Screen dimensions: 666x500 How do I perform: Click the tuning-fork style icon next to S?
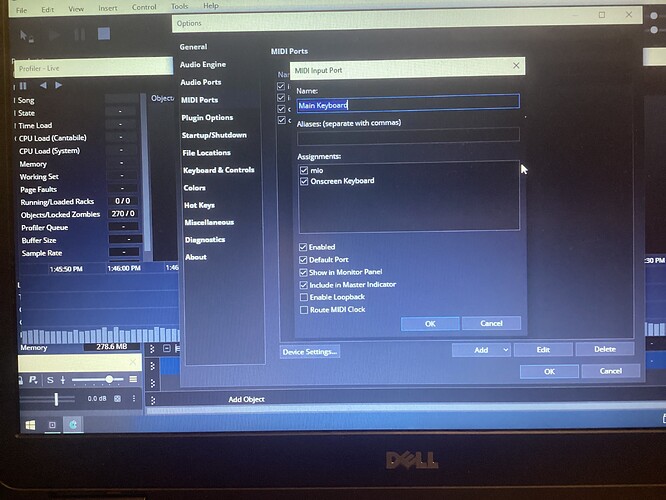(x=63, y=380)
